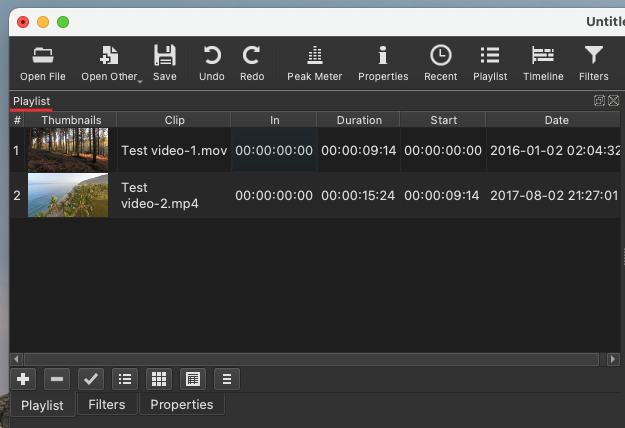The height and width of the screenshot is (428, 625).
Task: Toggle the Timeline panel in toolbar
Action: pos(543,62)
